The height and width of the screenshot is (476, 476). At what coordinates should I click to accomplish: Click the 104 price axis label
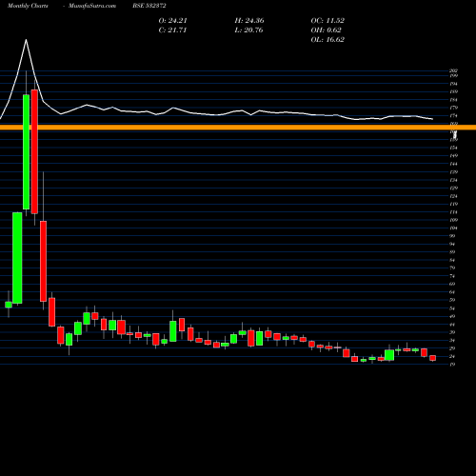point(454,228)
